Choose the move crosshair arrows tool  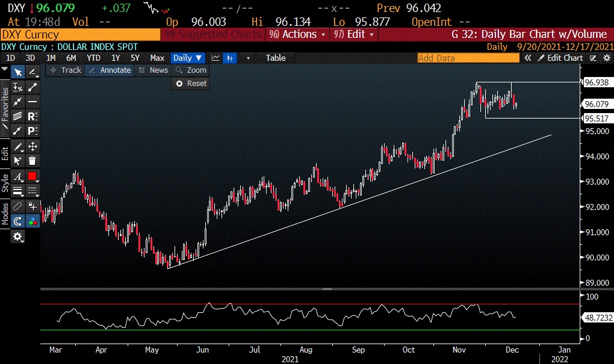point(33,146)
